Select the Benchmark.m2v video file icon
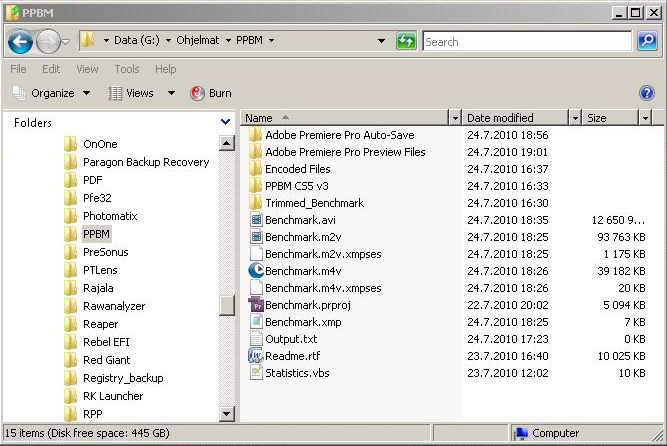Screen dimensions: 667x446 256,237
